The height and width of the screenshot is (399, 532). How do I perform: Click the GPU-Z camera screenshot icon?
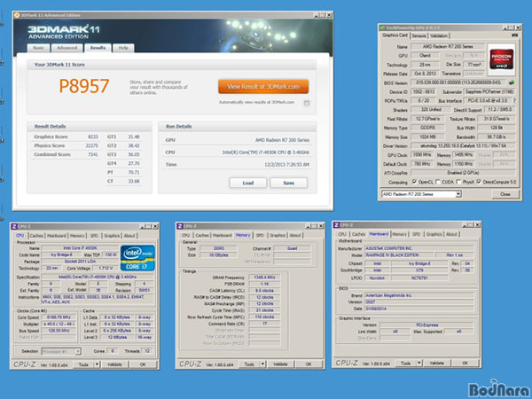tap(514, 35)
